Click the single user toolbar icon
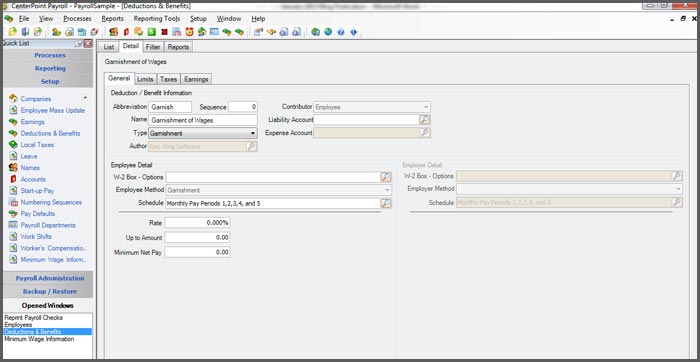The height and width of the screenshot is (362, 700). [x=56, y=32]
